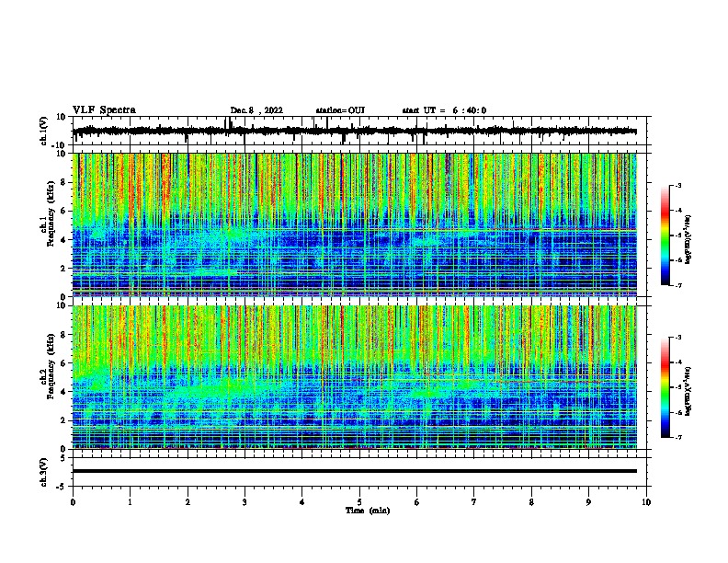Click the "4" kHz tick of ch.2 spectrogram

coord(64,392)
